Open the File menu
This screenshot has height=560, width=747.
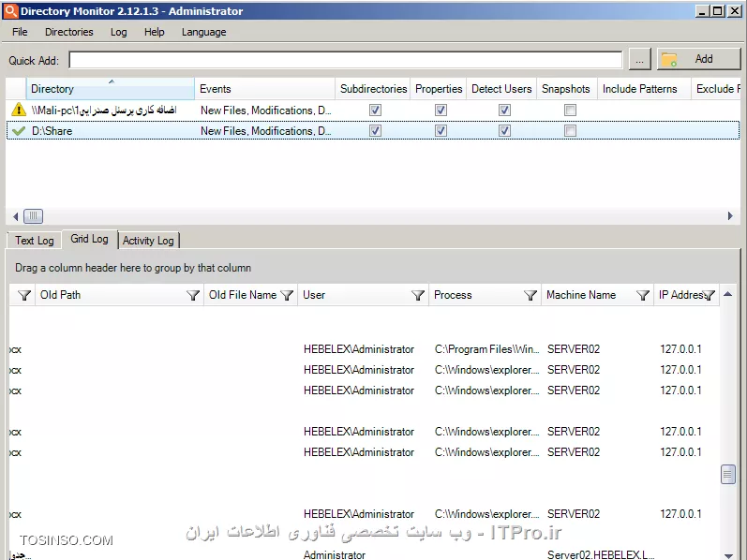(20, 32)
